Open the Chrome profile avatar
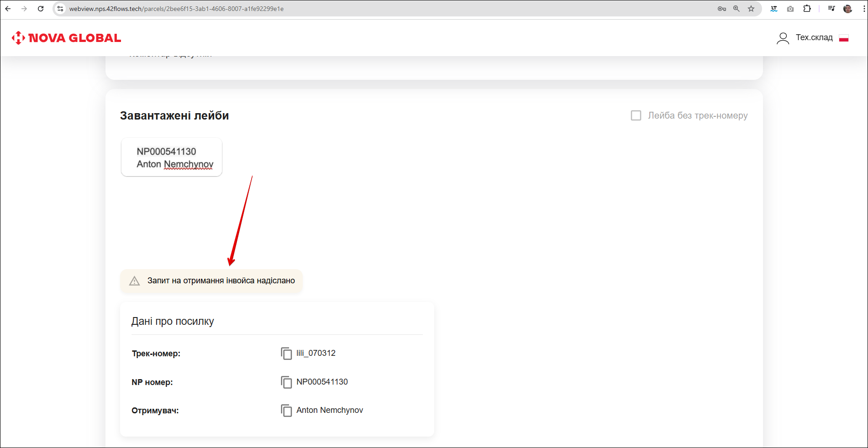Screen dimensions: 868x448 [x=848, y=9]
